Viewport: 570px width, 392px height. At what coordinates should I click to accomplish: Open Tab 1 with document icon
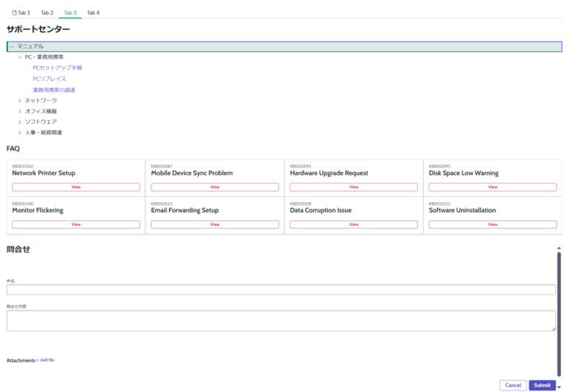pos(21,13)
